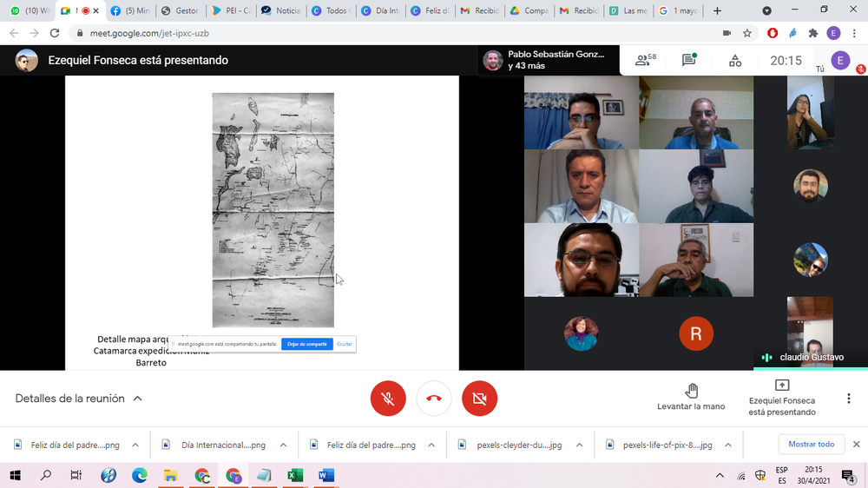This screenshot has width=868, height=488.
Task: Click the red hang up call button
Action: click(434, 399)
